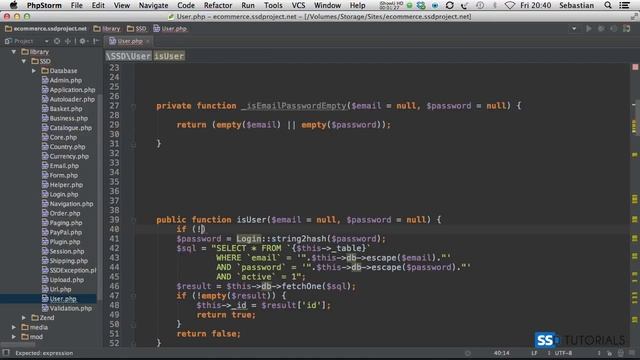Image resolution: width=640 pixels, height=360 pixels.
Task: Select Form.php file
Action: coord(60,176)
